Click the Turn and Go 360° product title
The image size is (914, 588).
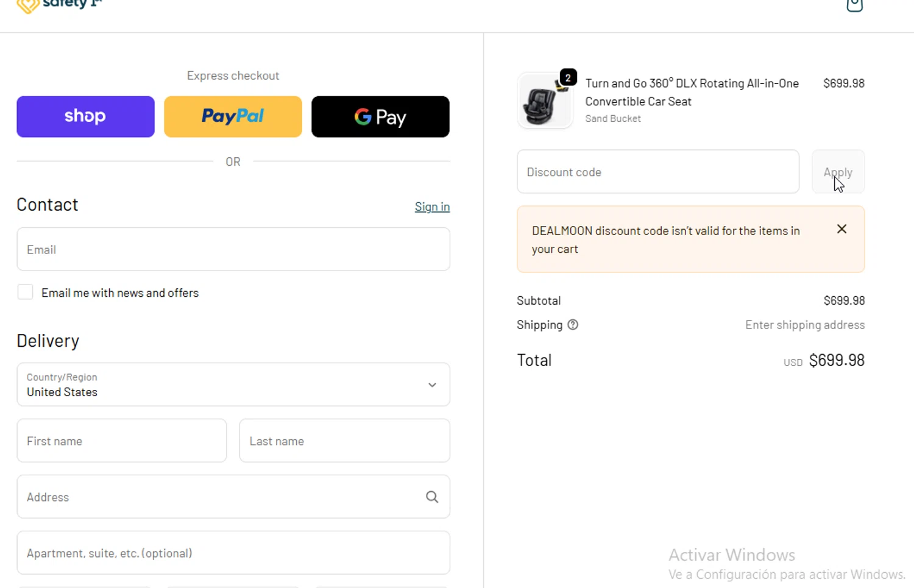[x=692, y=92]
